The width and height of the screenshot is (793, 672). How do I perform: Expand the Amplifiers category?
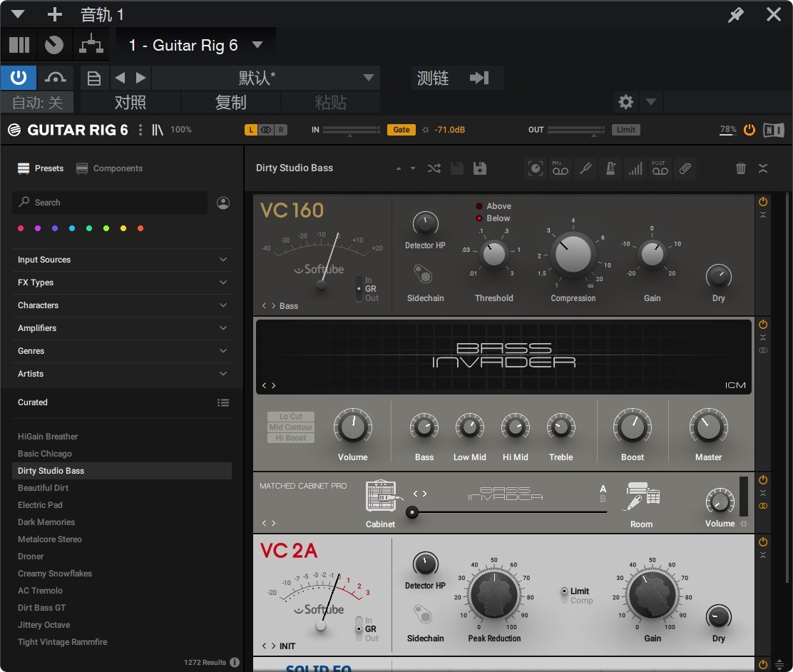pos(121,328)
